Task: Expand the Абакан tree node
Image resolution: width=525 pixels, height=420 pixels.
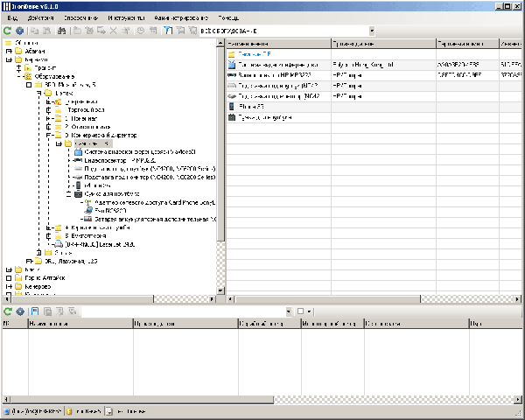Action: pyautogui.click(x=7, y=52)
